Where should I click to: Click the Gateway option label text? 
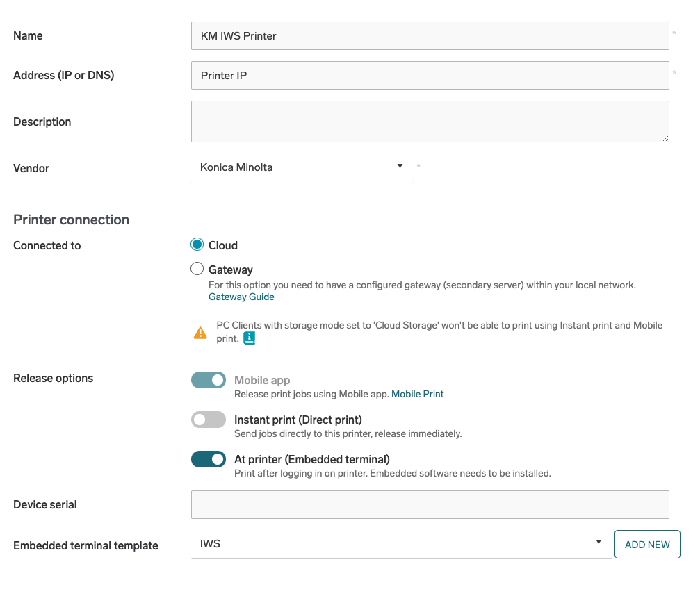(231, 270)
